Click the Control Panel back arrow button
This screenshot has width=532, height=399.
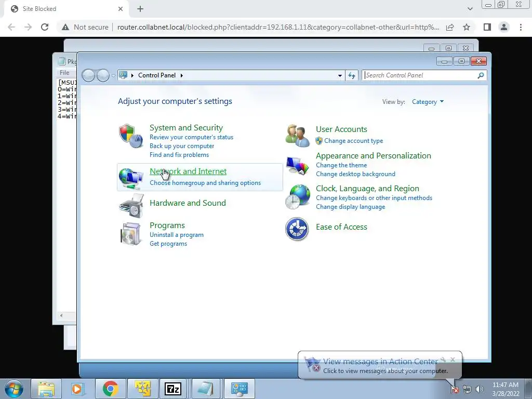pos(88,75)
